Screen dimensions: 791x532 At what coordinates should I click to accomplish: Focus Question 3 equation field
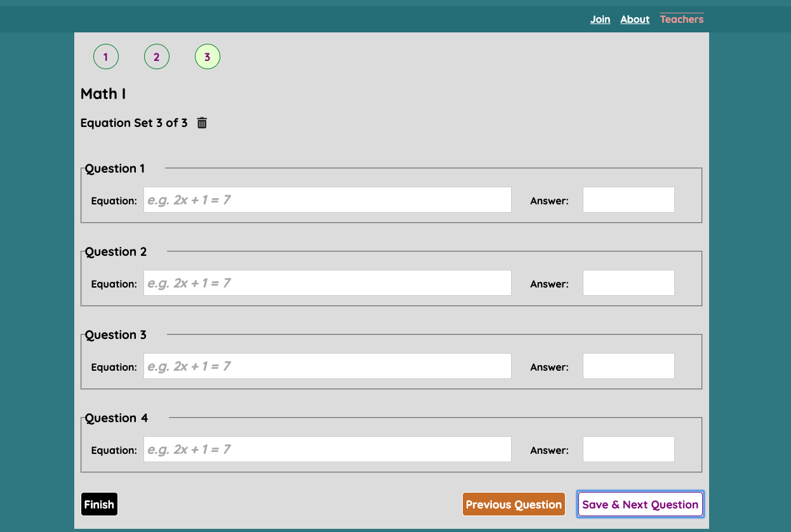coord(328,366)
